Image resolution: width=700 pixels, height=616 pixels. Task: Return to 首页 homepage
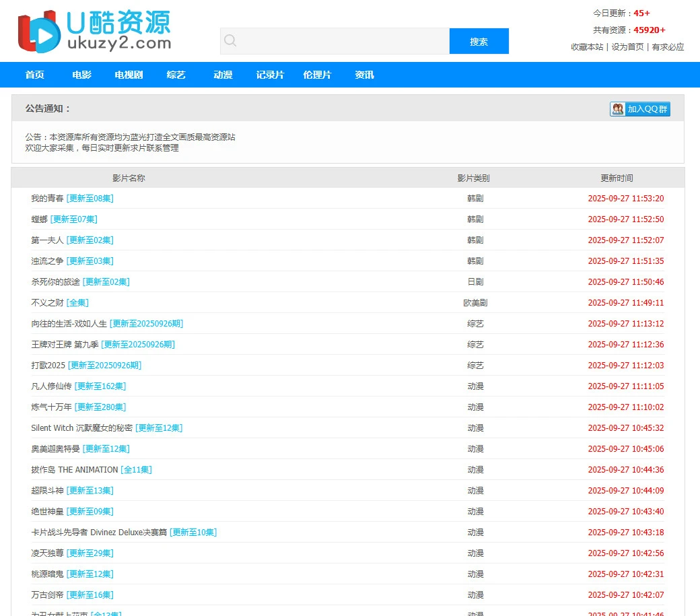tap(34, 75)
